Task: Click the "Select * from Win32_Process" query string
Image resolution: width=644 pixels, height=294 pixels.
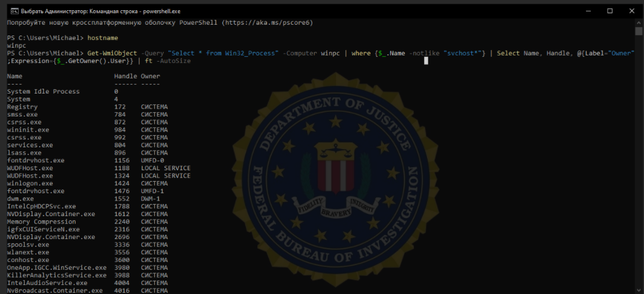Action: (224, 53)
